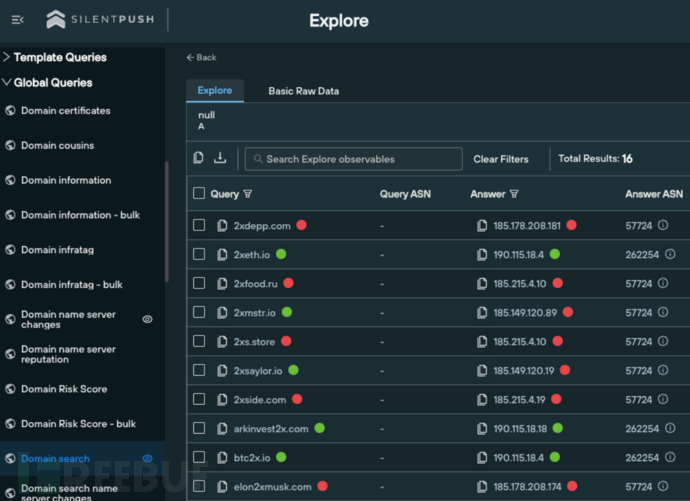Viewport: 690px width, 501px height.
Task: Switch to the Basic Raw Data tab
Action: click(x=303, y=91)
